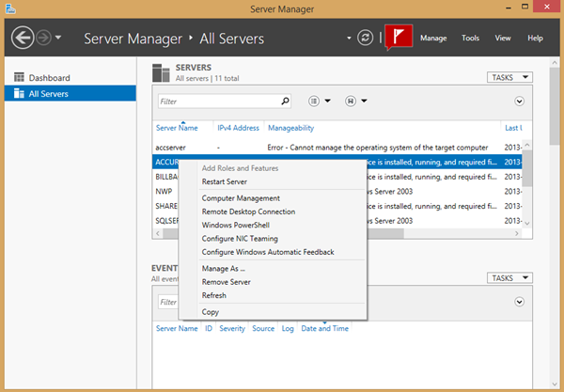Select All Servers in the sidebar
The height and width of the screenshot is (392, 564).
click(x=48, y=94)
